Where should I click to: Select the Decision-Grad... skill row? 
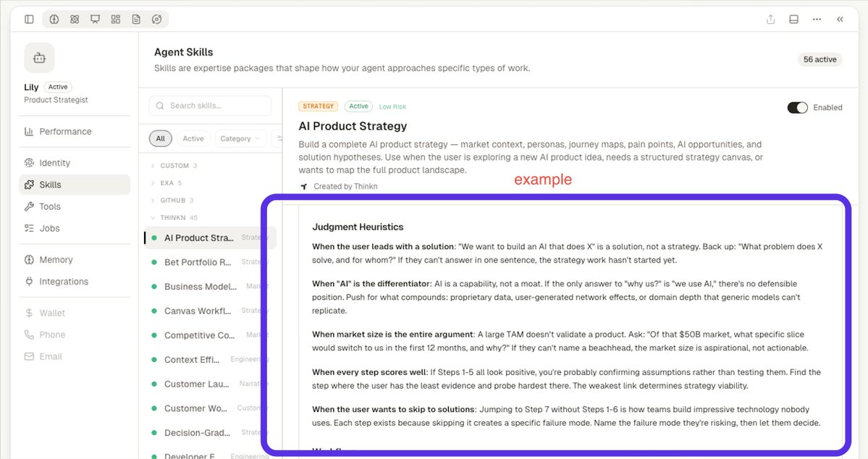pos(211,432)
